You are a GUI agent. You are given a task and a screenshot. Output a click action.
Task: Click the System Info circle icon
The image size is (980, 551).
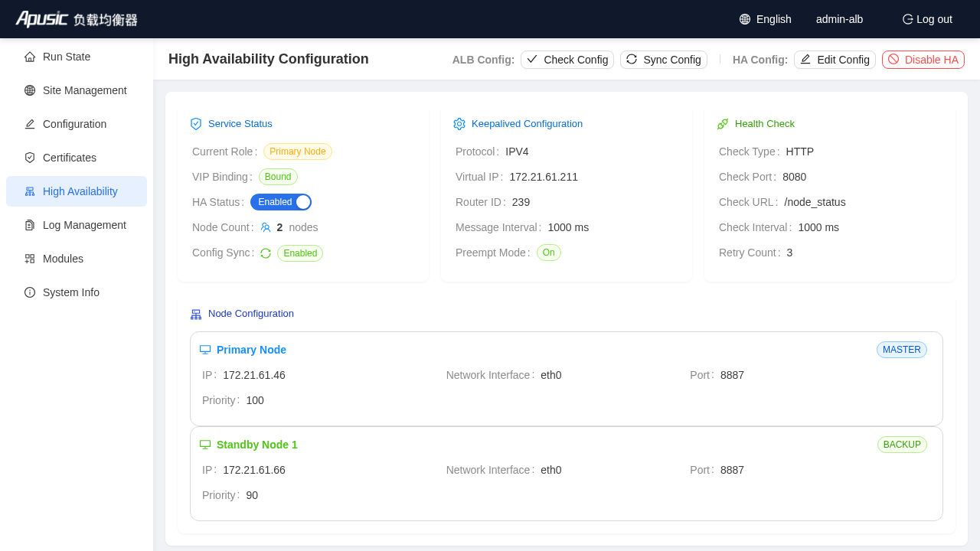[x=30, y=292]
